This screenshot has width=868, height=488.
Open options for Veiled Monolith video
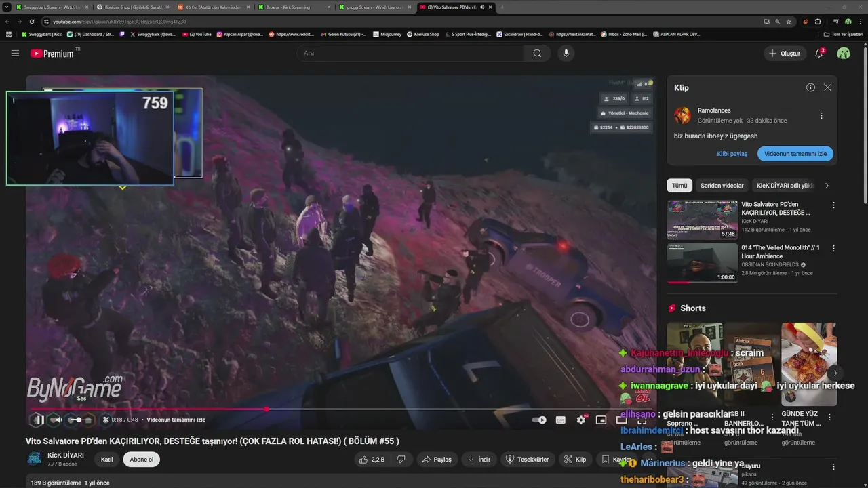point(833,249)
